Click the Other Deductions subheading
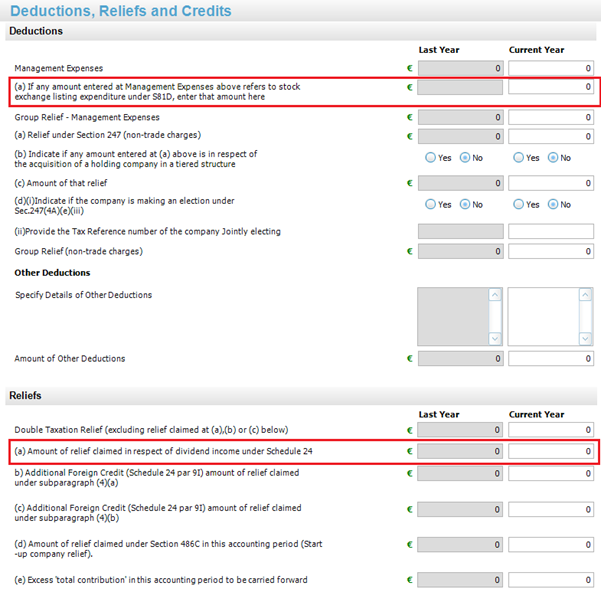The image size is (601, 596). (x=52, y=273)
